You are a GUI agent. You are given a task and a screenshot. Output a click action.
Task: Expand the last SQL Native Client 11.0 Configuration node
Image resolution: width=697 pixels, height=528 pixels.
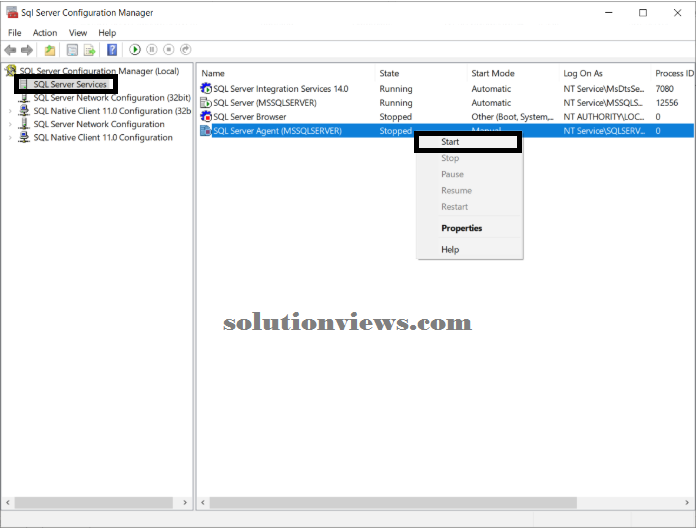(10, 138)
